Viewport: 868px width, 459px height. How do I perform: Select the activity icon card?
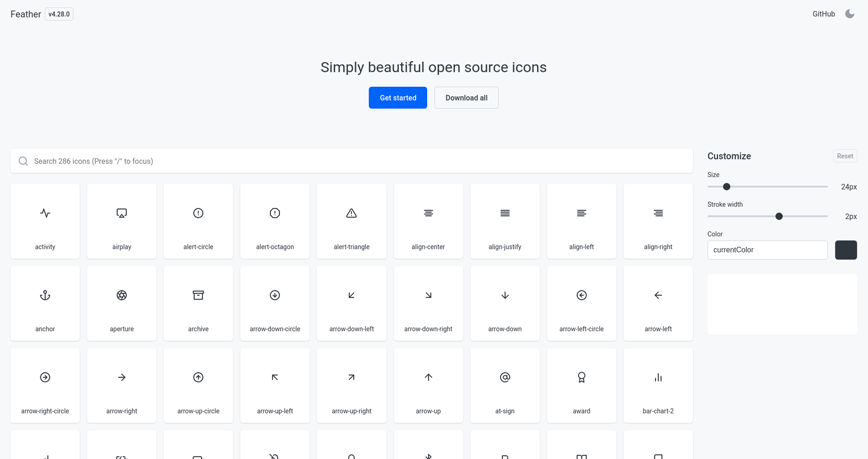click(x=45, y=221)
